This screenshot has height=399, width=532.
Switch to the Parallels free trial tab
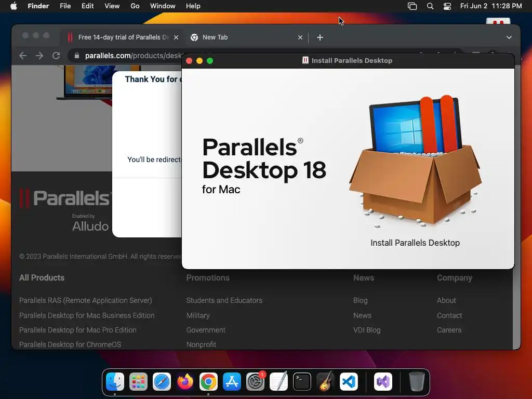coord(122,37)
